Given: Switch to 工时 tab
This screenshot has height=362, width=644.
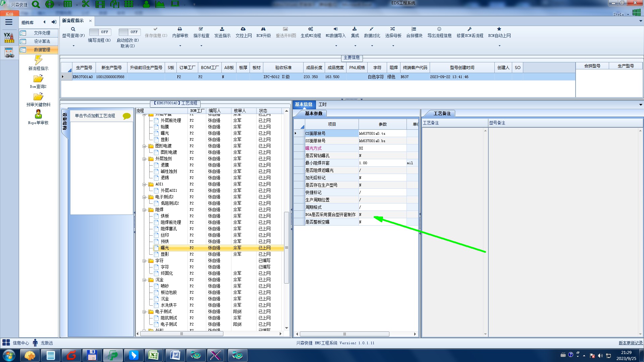Looking at the screenshot, I should [322, 105].
